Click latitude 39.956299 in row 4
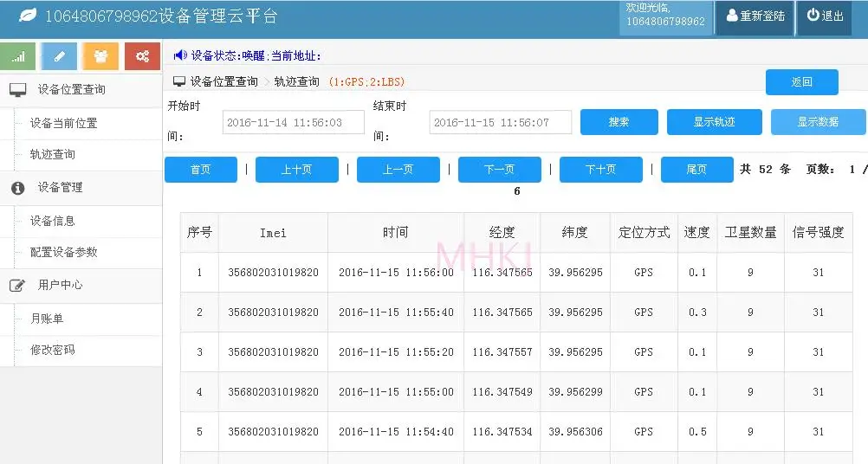The height and width of the screenshot is (464, 868). [x=575, y=392]
